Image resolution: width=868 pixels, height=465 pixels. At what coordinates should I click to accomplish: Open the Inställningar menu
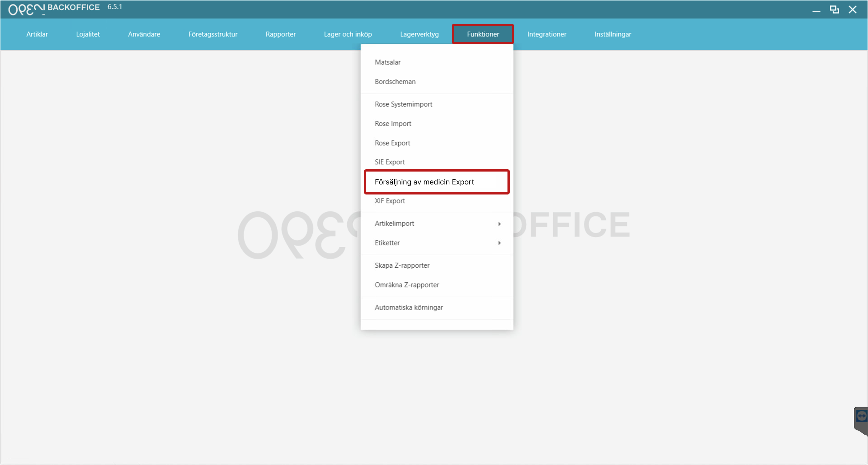pyautogui.click(x=613, y=34)
